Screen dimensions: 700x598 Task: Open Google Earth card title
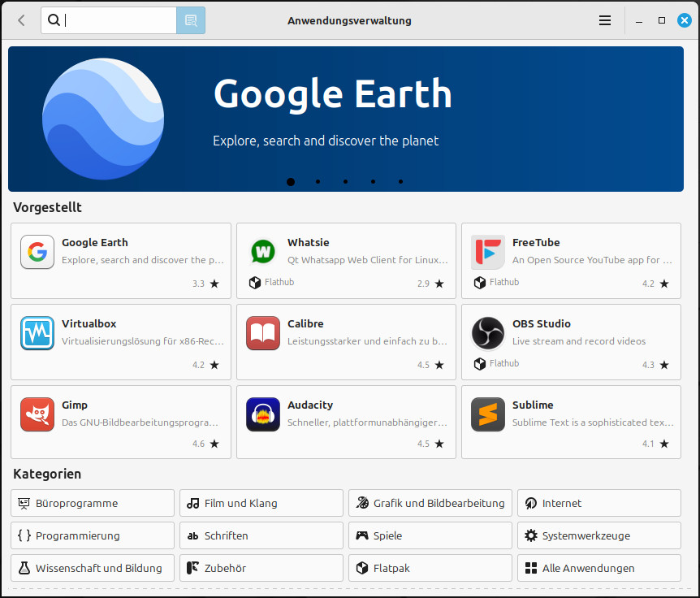click(x=95, y=242)
